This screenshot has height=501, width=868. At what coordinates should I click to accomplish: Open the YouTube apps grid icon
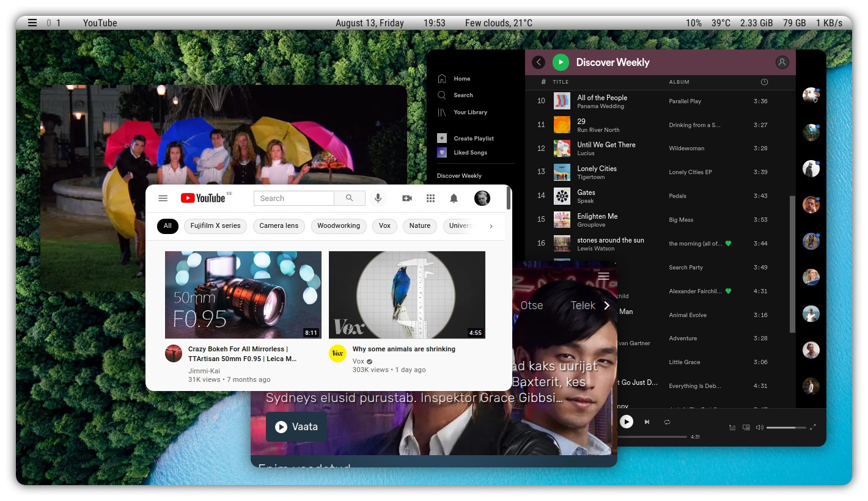coord(430,198)
